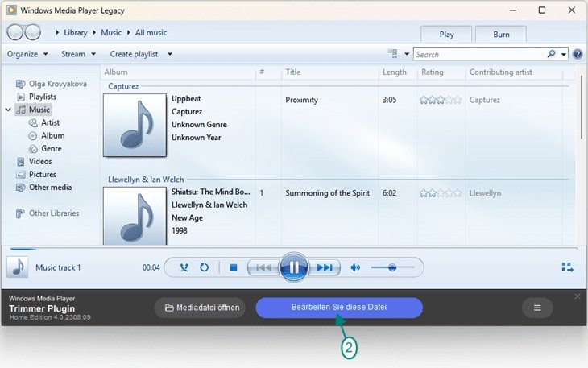This screenshot has height=368, width=588.
Task: Pause the current track
Action: pos(294,267)
